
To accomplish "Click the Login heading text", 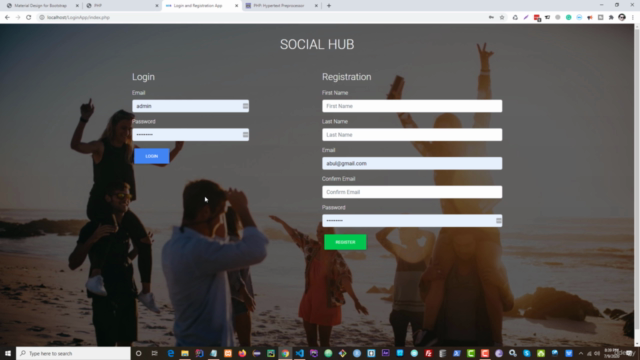I will coord(143,77).
